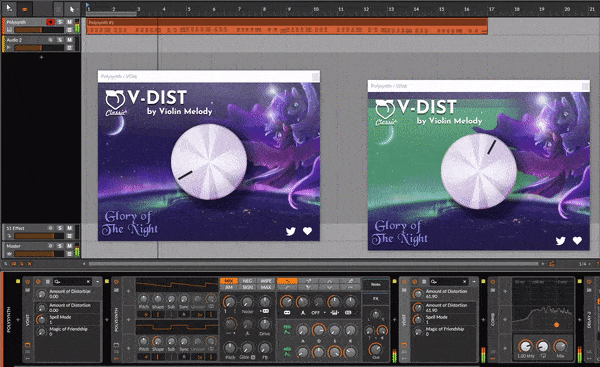Click the FX button in Polysynth
The height and width of the screenshot is (367, 600).
[x=376, y=298]
